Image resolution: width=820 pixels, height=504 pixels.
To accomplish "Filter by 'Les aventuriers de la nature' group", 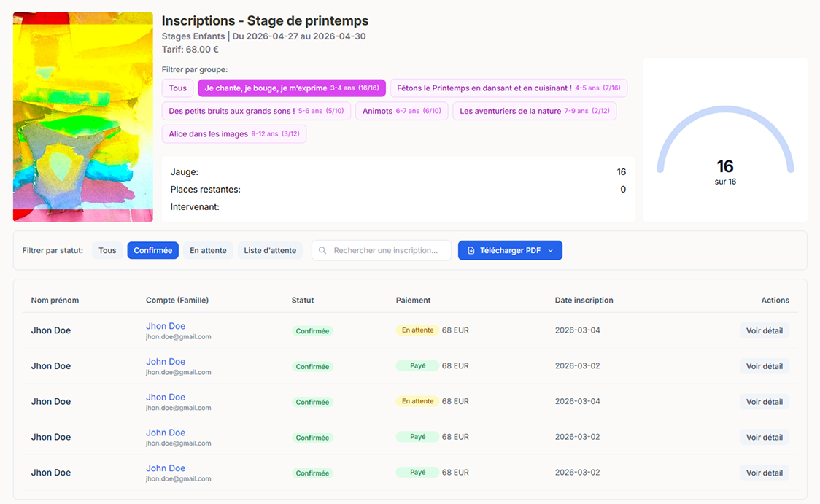I will [535, 111].
